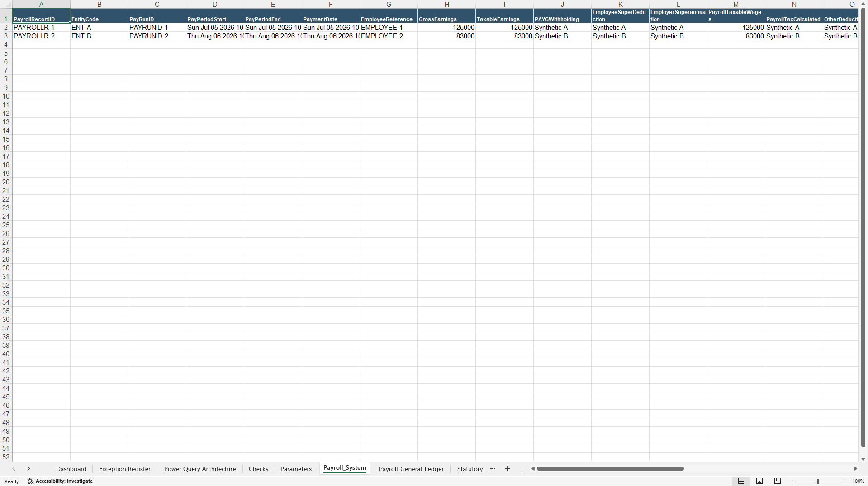Screen dimensions: 868x486
Task: Click the PayRunID header cell
Action: pos(157,16)
